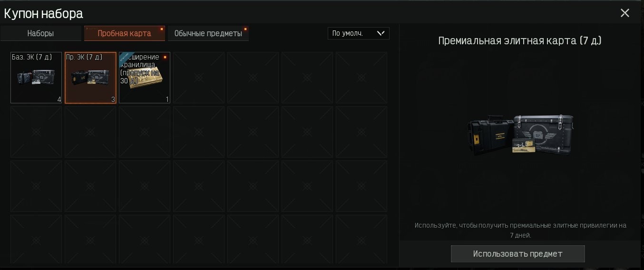Click the Использовать предмет button

click(x=517, y=254)
